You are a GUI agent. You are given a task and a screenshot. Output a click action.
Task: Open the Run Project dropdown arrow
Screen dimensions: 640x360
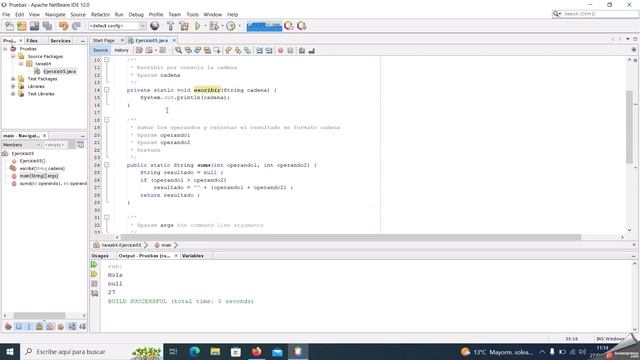205,26
